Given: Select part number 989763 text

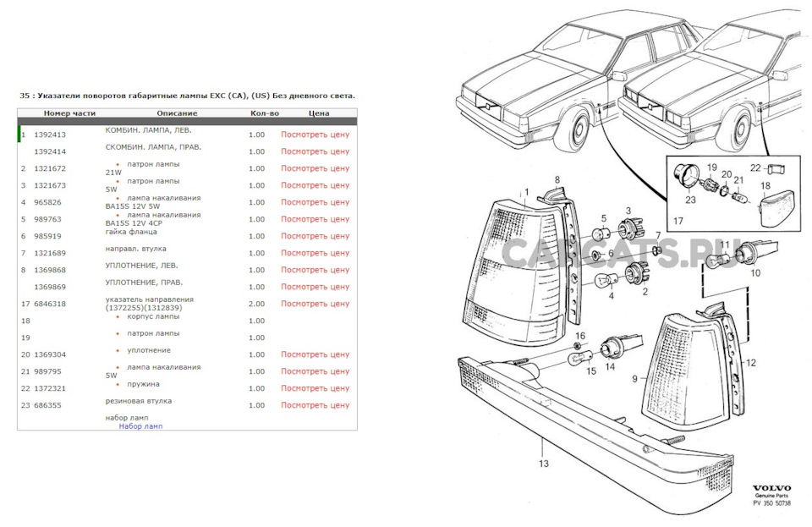Looking at the screenshot, I should [47, 219].
